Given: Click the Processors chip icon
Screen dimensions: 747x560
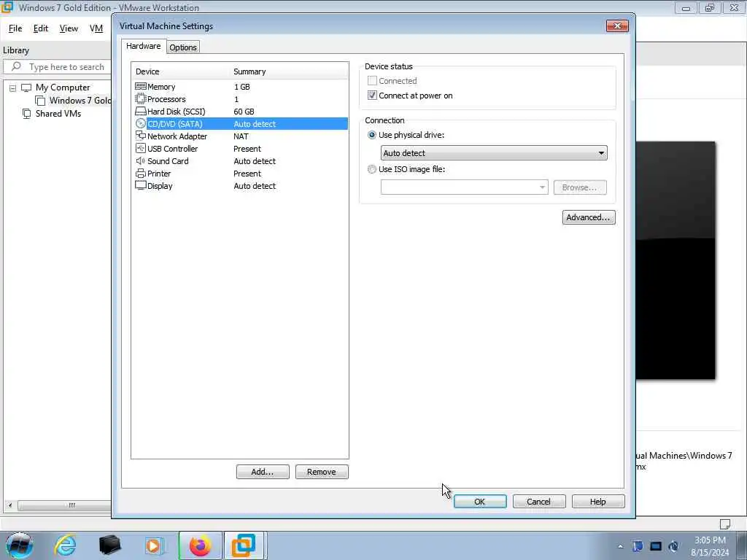Looking at the screenshot, I should tap(141, 99).
